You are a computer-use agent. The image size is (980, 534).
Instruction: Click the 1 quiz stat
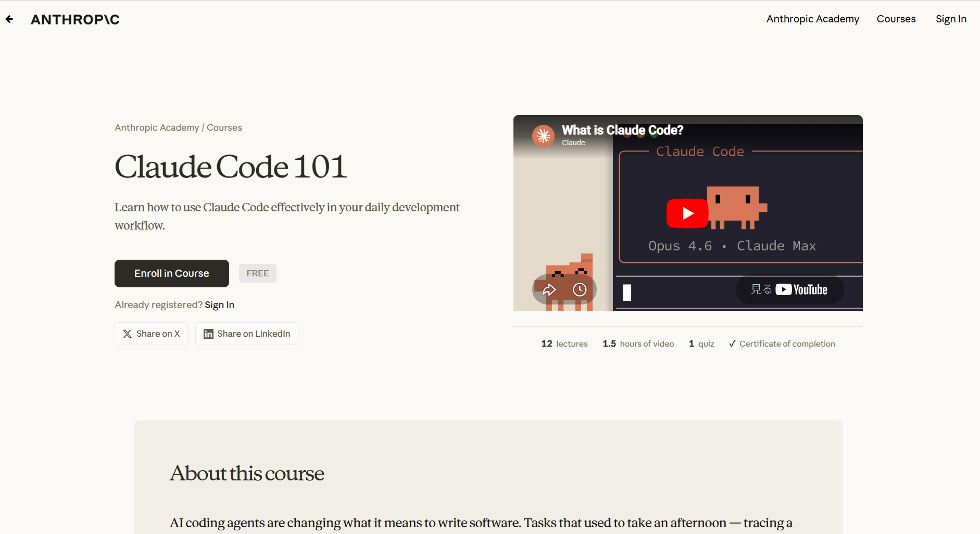click(x=701, y=344)
